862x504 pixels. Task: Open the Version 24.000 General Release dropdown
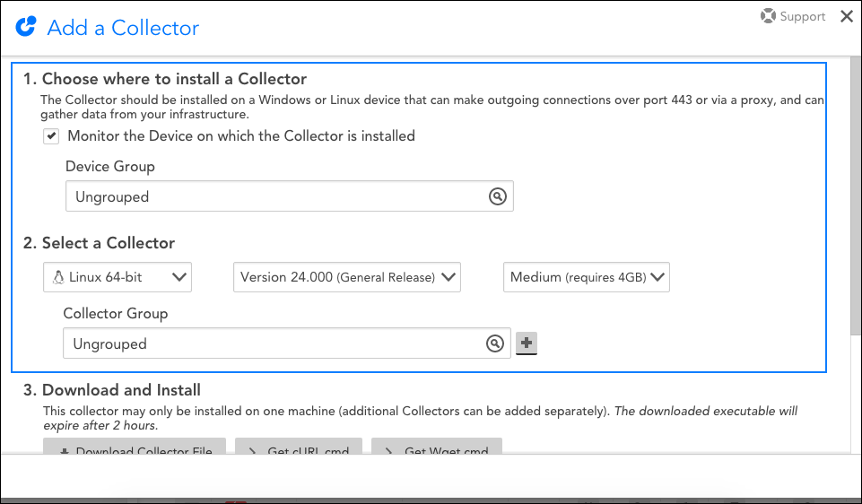coord(347,277)
